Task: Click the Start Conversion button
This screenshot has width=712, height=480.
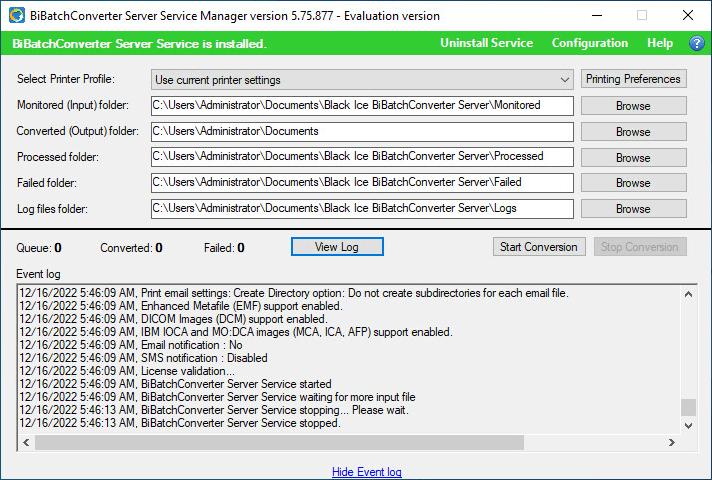Action: 539,247
